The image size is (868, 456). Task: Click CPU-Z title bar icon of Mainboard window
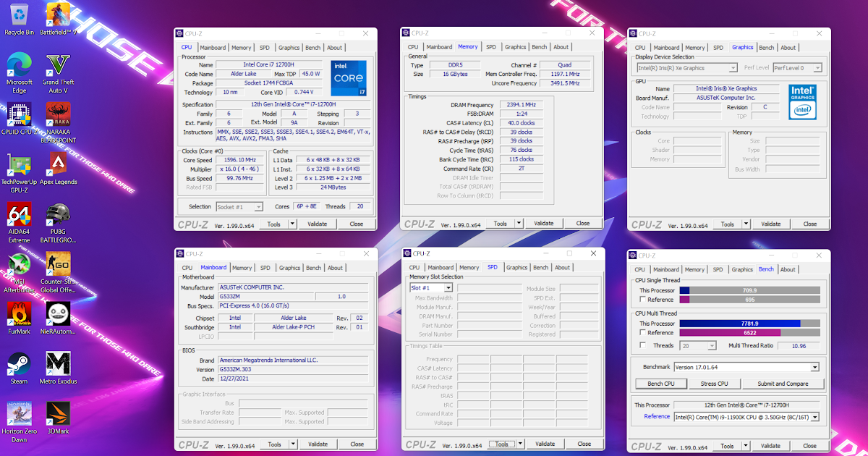click(180, 254)
